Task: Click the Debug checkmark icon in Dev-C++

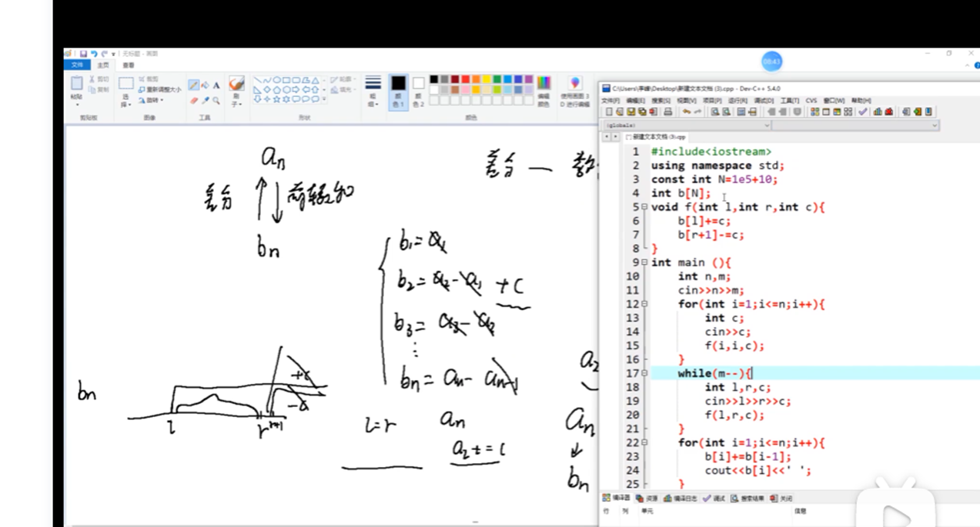Action: coord(862,112)
